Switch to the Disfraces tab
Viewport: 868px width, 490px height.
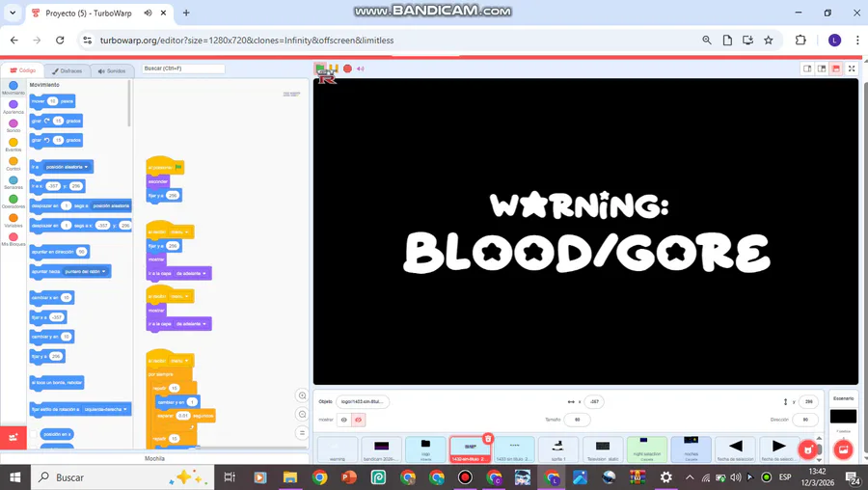[67, 70]
